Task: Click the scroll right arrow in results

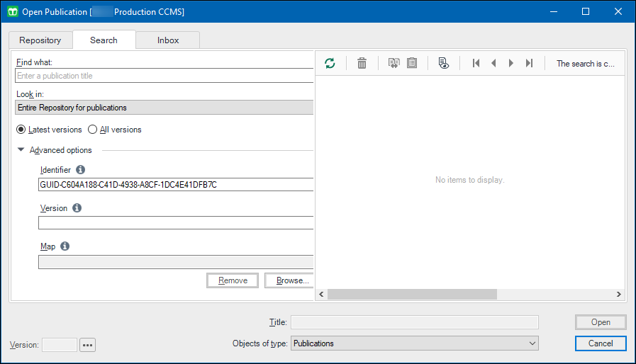Action: [x=618, y=295]
